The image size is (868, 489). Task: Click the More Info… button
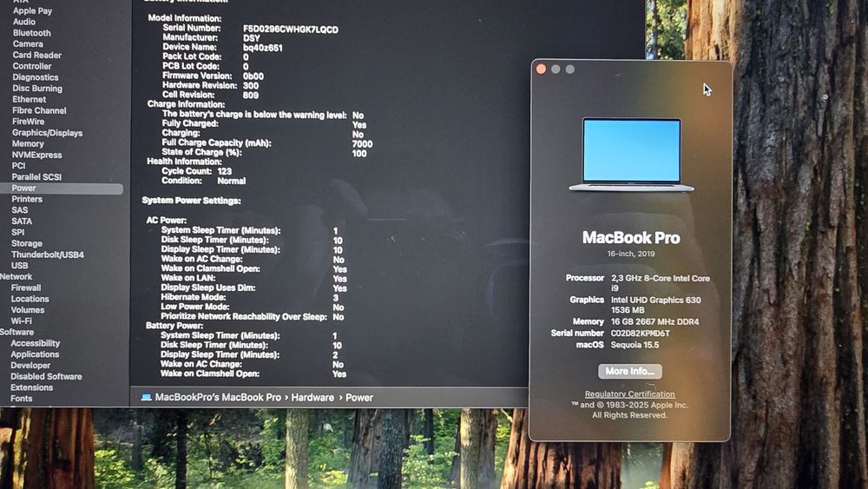(x=630, y=371)
